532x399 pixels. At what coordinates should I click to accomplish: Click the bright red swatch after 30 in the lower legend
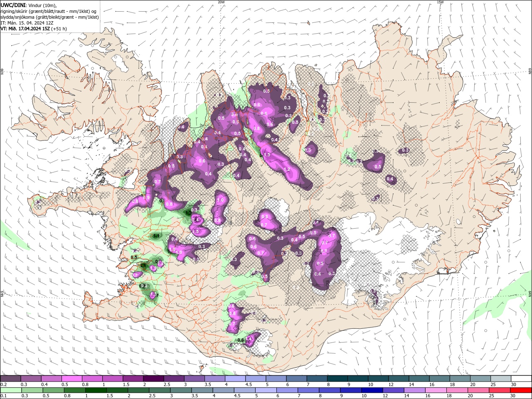coord(521,390)
